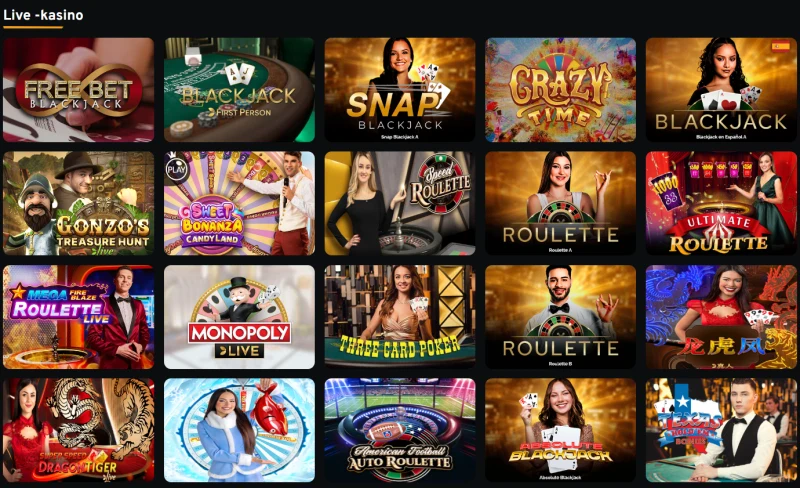Launch Blackjack First Person game
The height and width of the screenshot is (488, 800).
(239, 90)
